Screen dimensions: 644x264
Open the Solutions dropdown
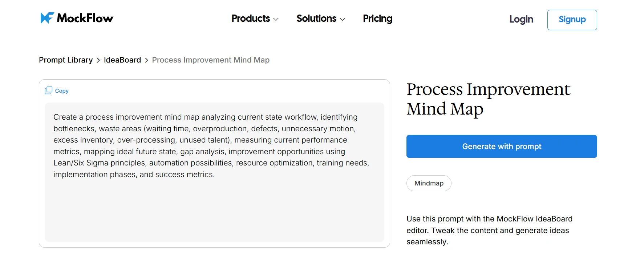[316, 19]
